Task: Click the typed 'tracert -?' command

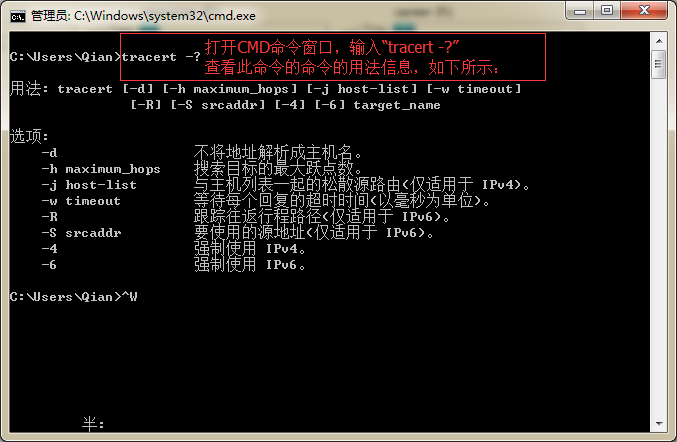Action: (x=161, y=57)
